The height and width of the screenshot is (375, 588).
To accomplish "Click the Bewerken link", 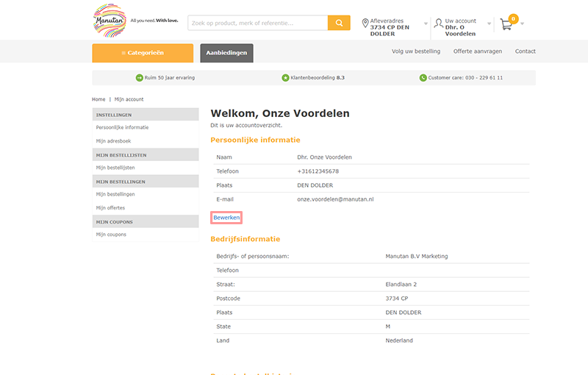I will click(226, 218).
